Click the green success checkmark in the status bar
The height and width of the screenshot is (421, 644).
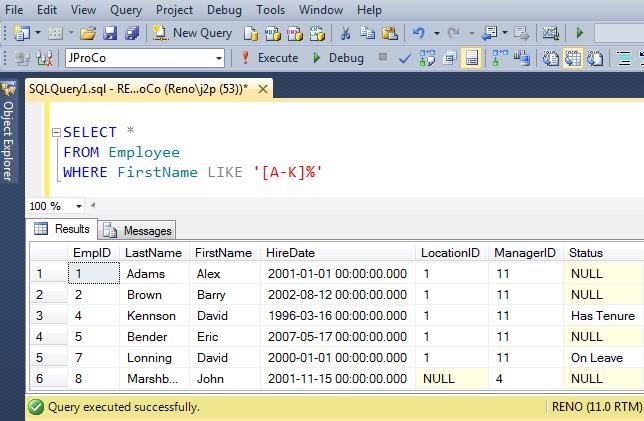pyautogui.click(x=36, y=407)
